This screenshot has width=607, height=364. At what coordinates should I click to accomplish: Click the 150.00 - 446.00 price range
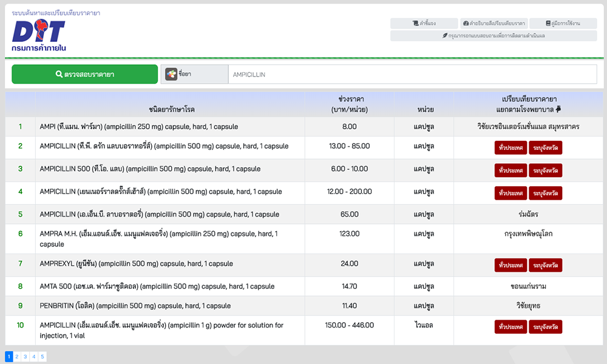tap(350, 325)
